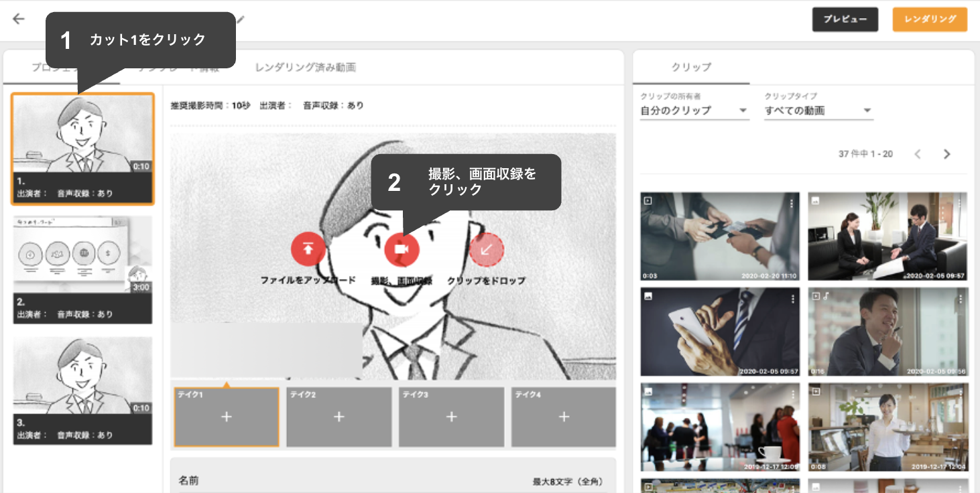Click the clip drop target icon
The width and height of the screenshot is (980, 493).
click(487, 249)
